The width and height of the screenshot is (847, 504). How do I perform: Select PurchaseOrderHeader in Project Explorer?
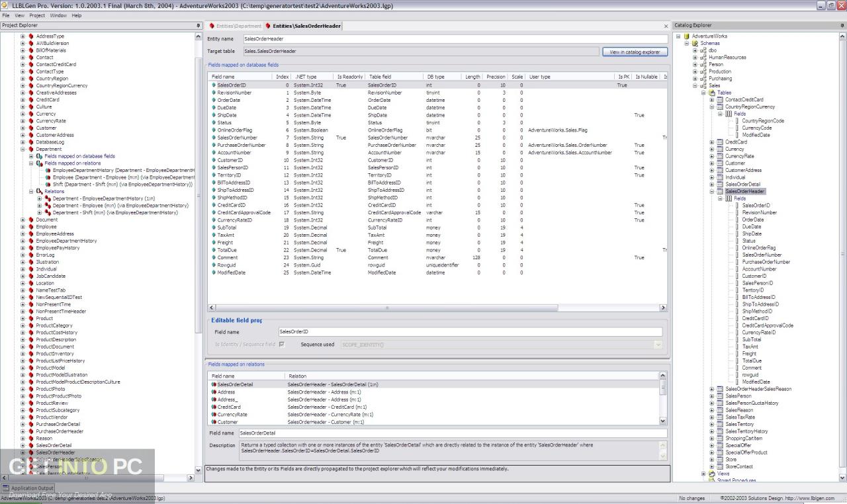(60, 431)
